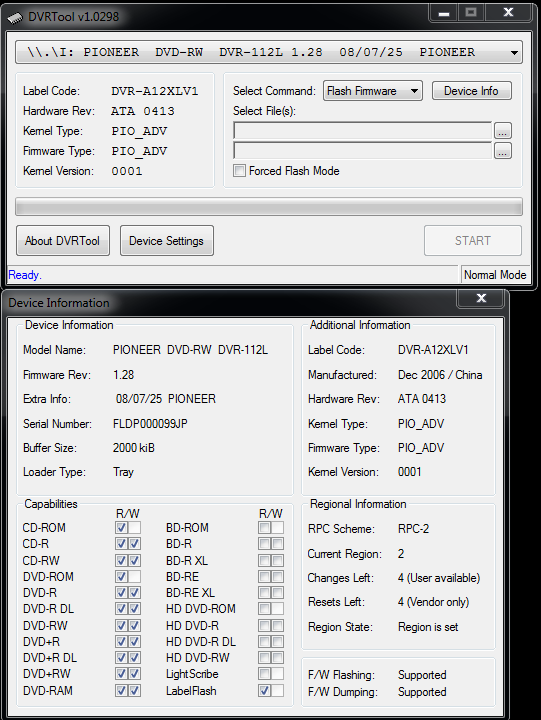Click the Normal Mode status panel
541x720 pixels.
tap(495, 275)
